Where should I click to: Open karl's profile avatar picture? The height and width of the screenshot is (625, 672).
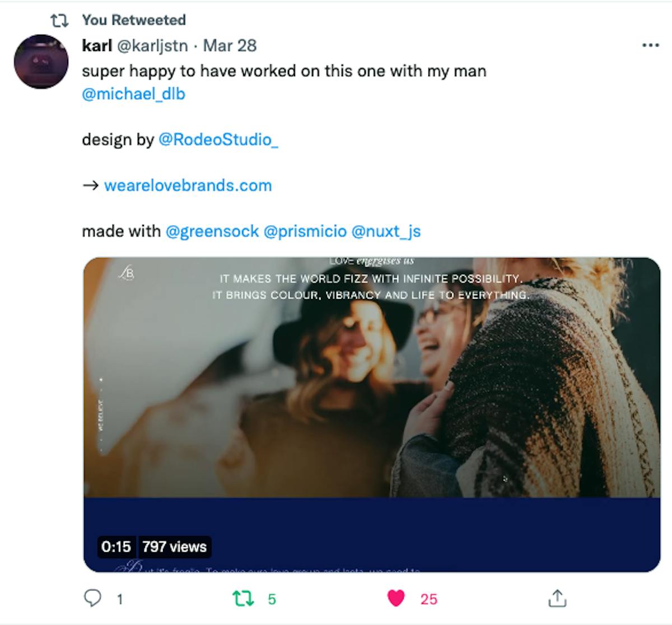point(41,62)
